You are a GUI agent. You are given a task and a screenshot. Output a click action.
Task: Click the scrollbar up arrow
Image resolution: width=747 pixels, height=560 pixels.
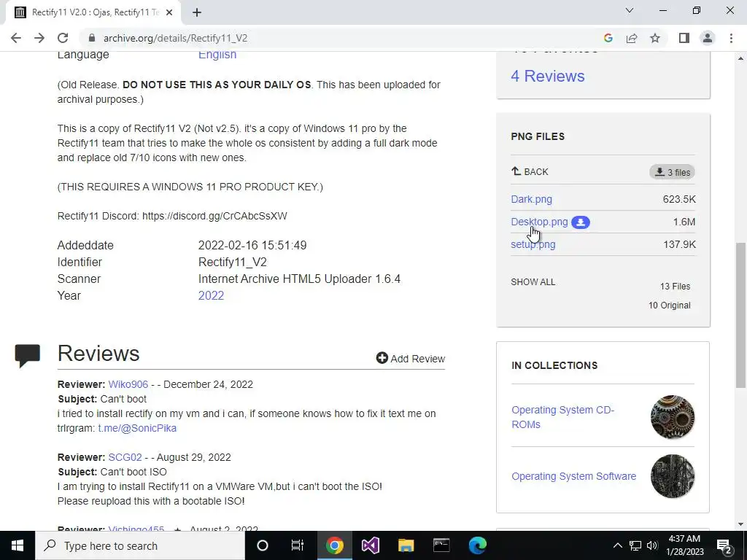click(740, 58)
